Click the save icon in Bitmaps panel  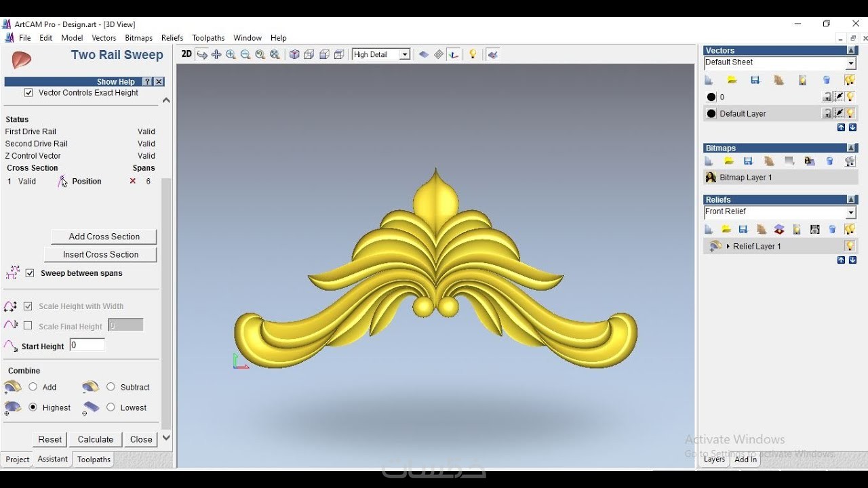pos(749,161)
